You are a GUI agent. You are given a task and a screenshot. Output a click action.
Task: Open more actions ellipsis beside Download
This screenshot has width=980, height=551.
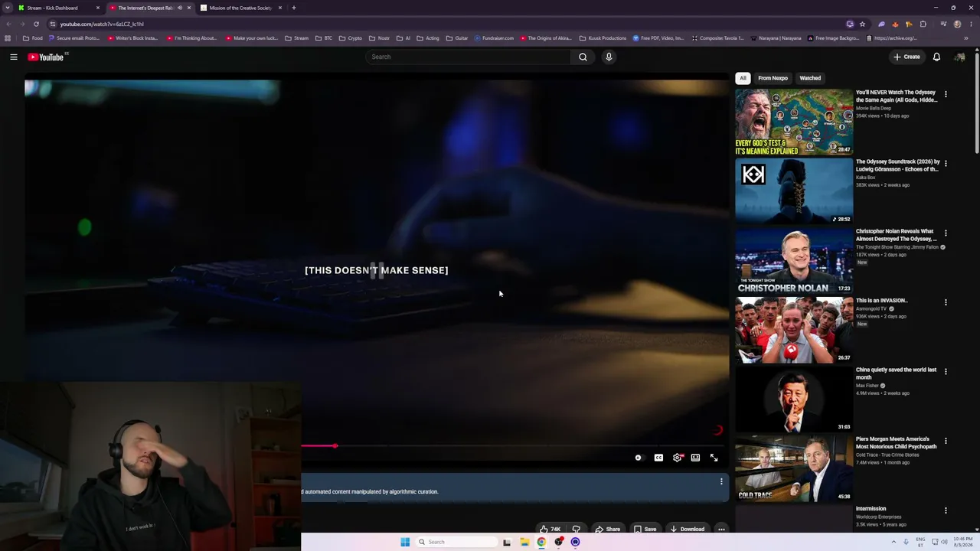coord(721,529)
